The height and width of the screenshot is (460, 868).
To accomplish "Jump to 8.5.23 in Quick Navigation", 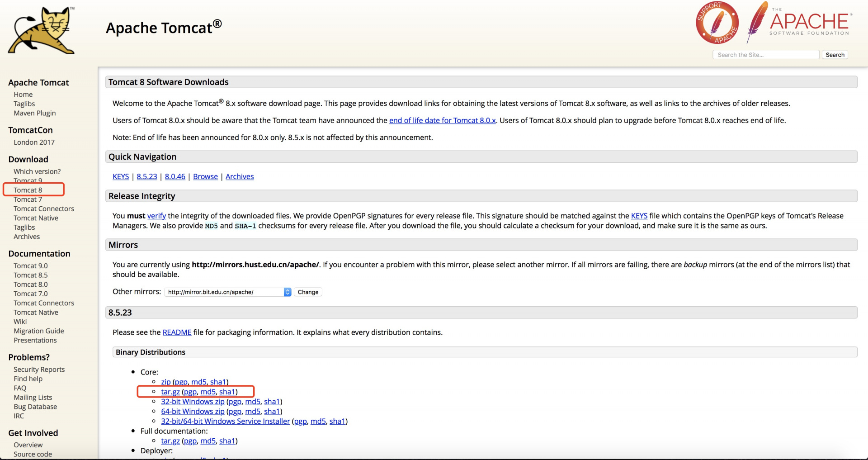I will click(x=147, y=176).
